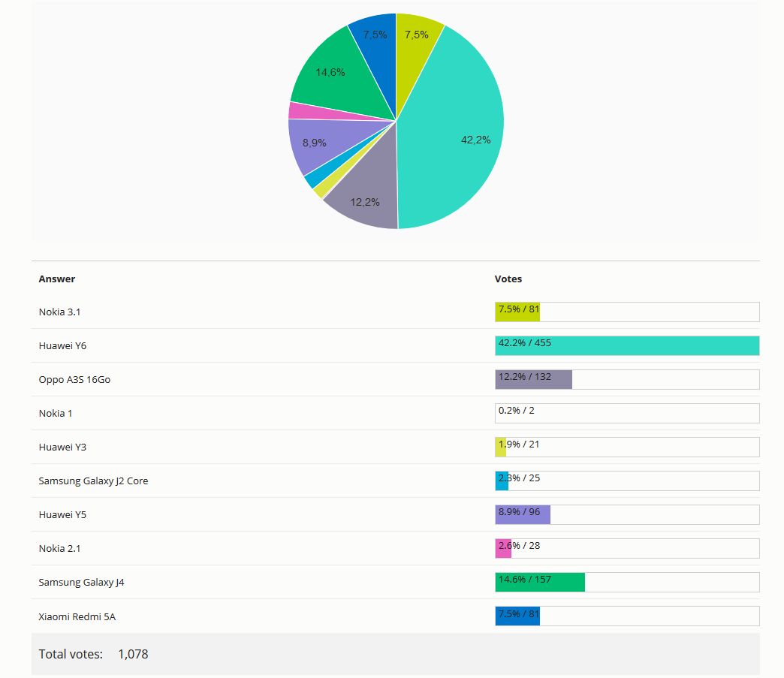
Task: Select the Nokia 3.1 vote bar
Action: pyautogui.click(x=517, y=312)
